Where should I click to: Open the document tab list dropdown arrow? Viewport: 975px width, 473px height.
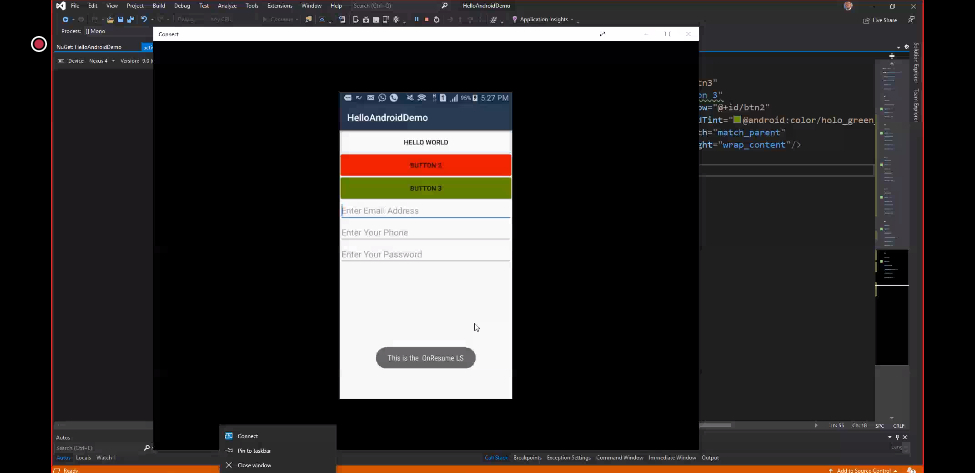click(899, 47)
